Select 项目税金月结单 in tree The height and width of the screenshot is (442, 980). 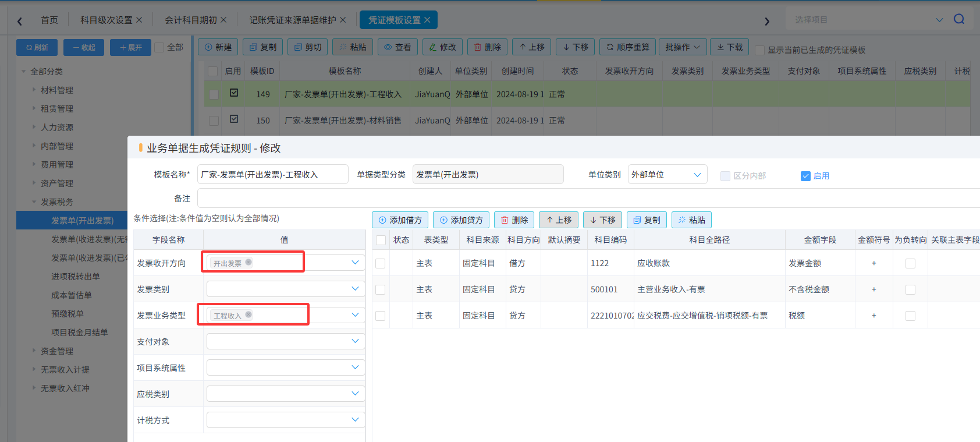pyautogui.click(x=79, y=332)
